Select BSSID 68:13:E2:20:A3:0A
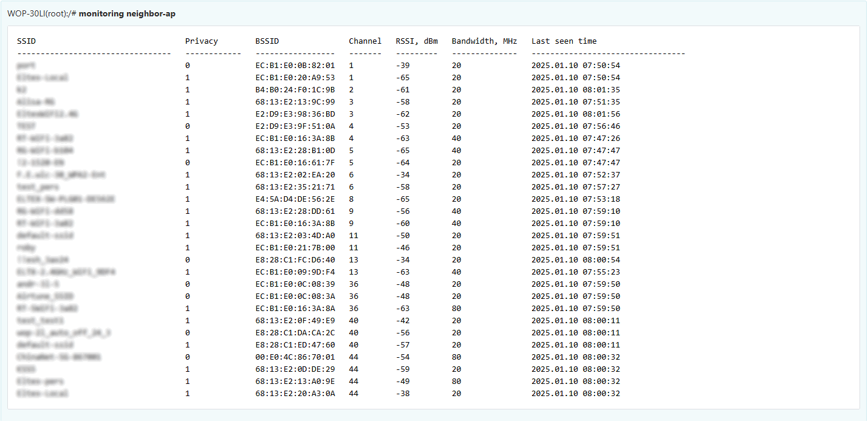Screen dimensions: 868x421 click(x=295, y=394)
